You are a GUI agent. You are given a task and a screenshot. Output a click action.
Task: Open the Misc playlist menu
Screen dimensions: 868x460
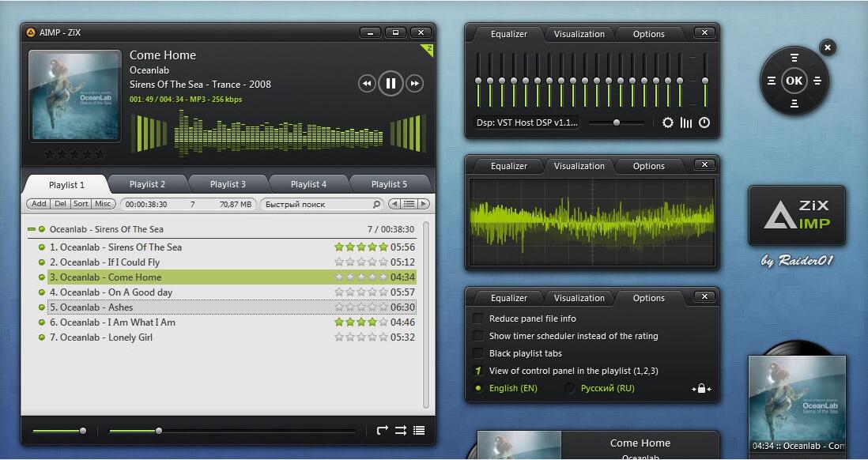point(103,204)
